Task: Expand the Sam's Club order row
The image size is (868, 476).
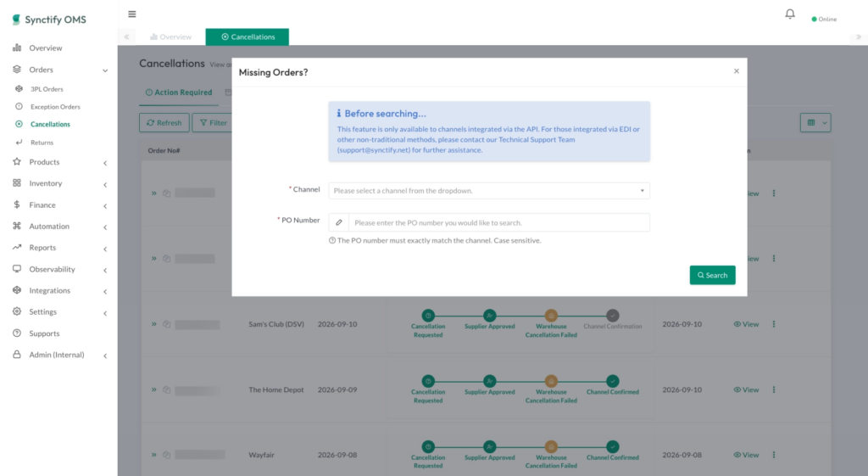Action: coord(154,324)
